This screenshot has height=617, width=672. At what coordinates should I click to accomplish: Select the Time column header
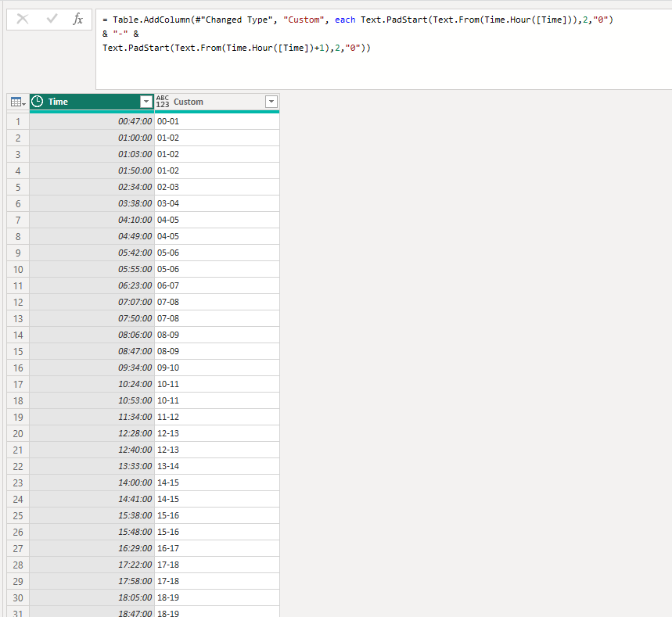click(92, 102)
